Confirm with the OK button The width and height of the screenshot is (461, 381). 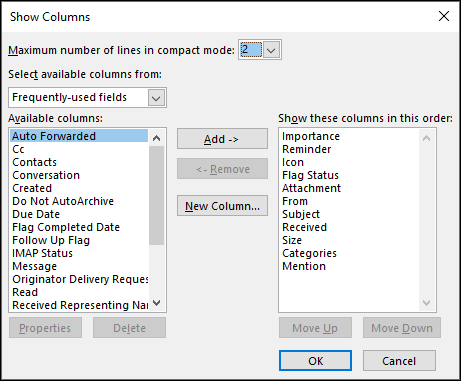(315, 361)
